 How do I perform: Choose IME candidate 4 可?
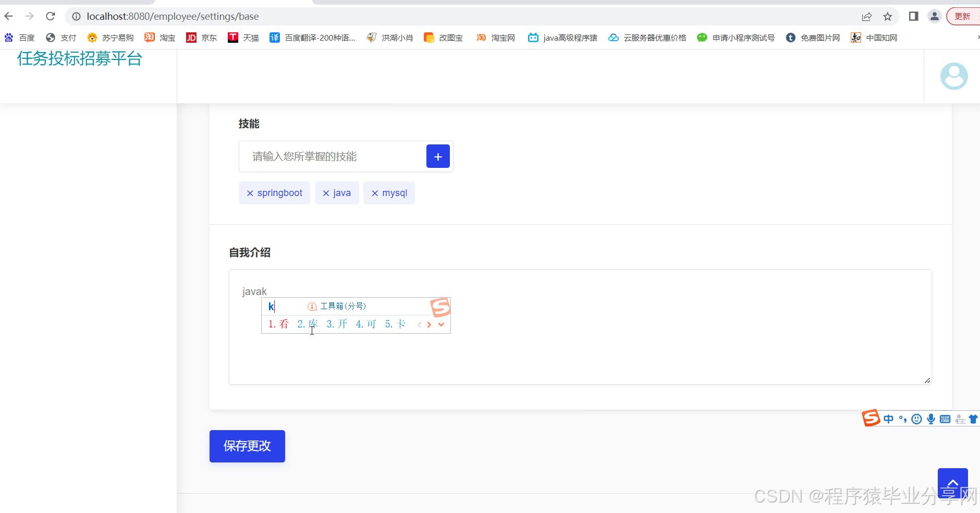(366, 324)
